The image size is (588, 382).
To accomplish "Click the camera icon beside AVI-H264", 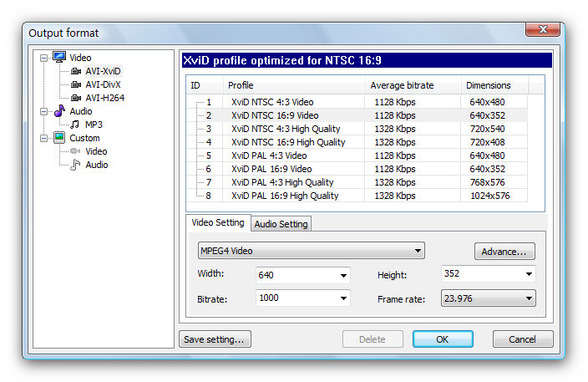I will pos(76,98).
